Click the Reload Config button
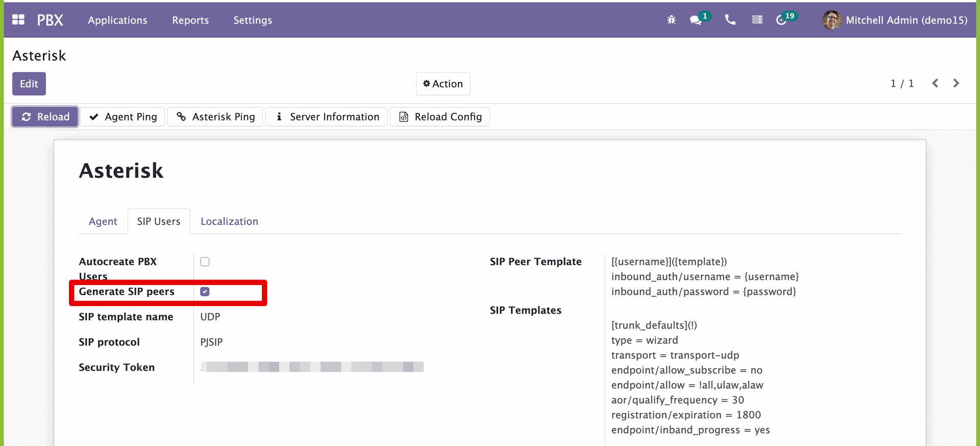This screenshot has height=446, width=980. pos(440,117)
